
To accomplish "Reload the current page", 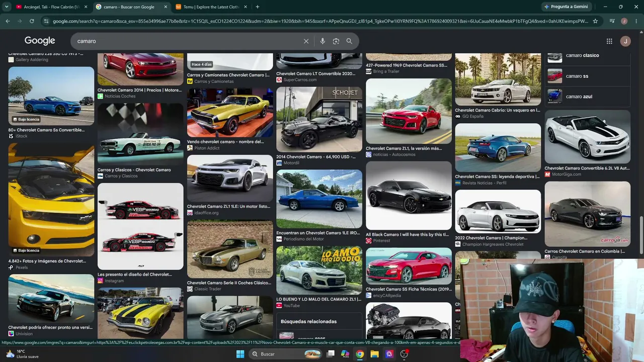I will (x=32, y=21).
